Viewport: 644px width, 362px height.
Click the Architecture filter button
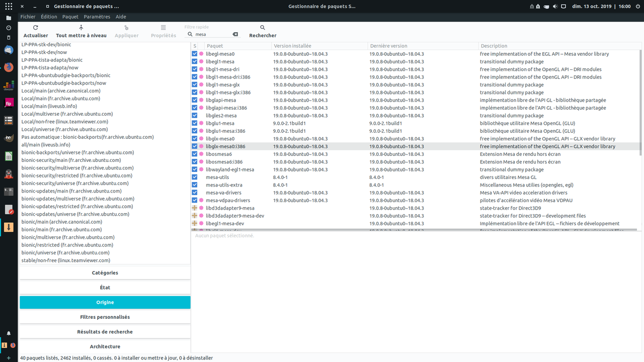point(105,346)
